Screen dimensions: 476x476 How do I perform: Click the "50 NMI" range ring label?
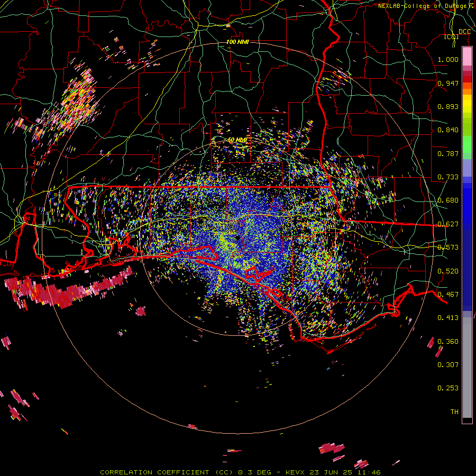237,140
